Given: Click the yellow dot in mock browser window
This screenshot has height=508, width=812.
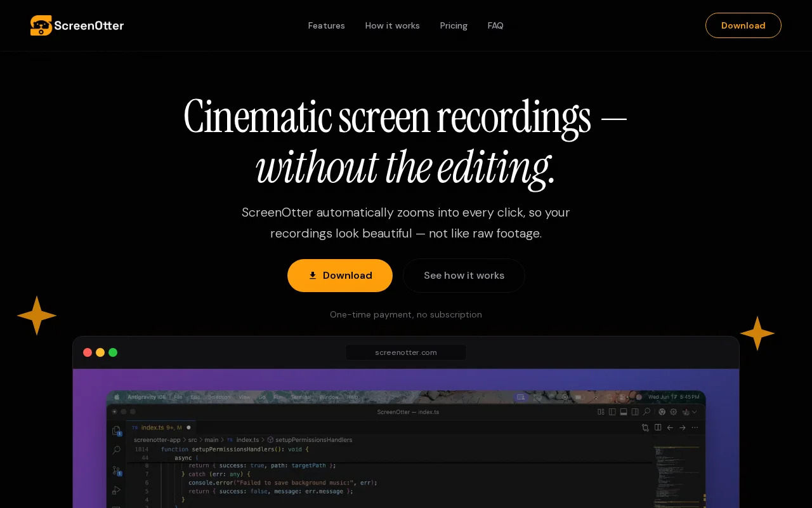Looking at the screenshot, I should tap(100, 352).
